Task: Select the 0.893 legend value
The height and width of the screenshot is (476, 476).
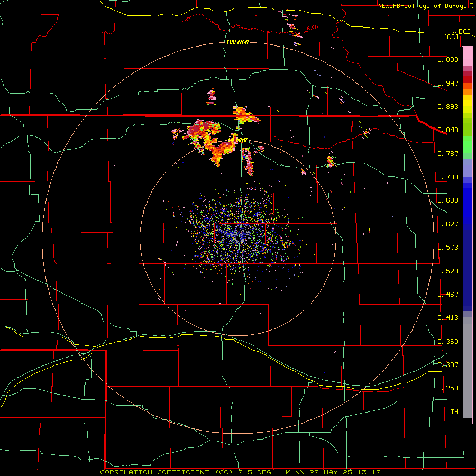Action: click(x=448, y=106)
